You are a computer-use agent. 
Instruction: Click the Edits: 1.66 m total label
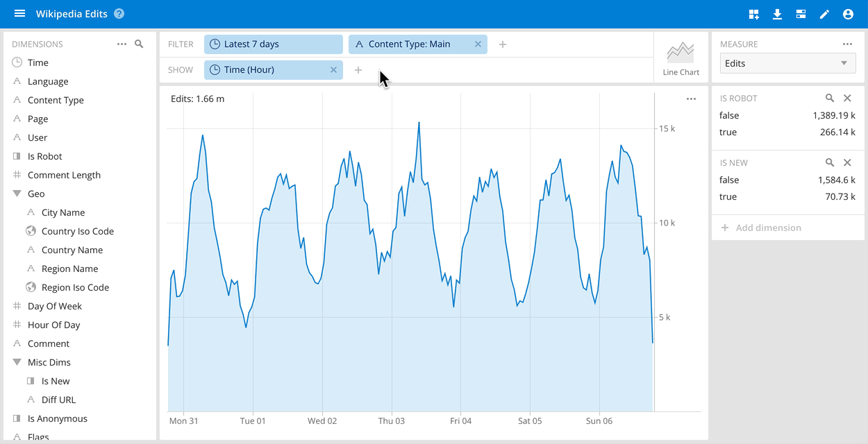click(x=198, y=99)
